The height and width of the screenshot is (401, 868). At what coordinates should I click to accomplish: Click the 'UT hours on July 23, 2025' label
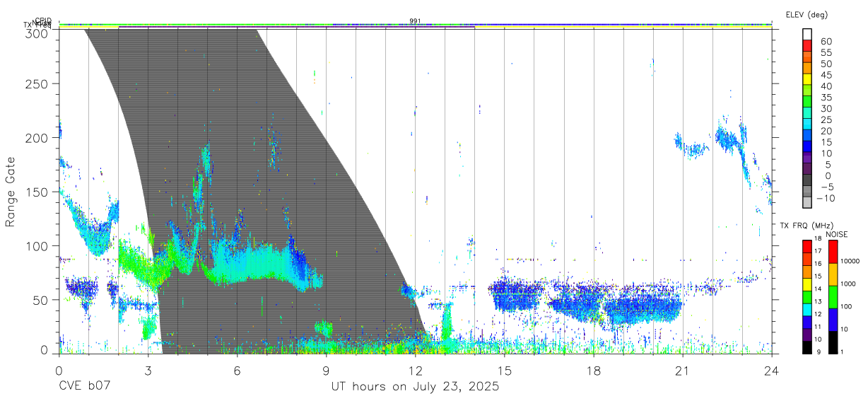(415, 387)
